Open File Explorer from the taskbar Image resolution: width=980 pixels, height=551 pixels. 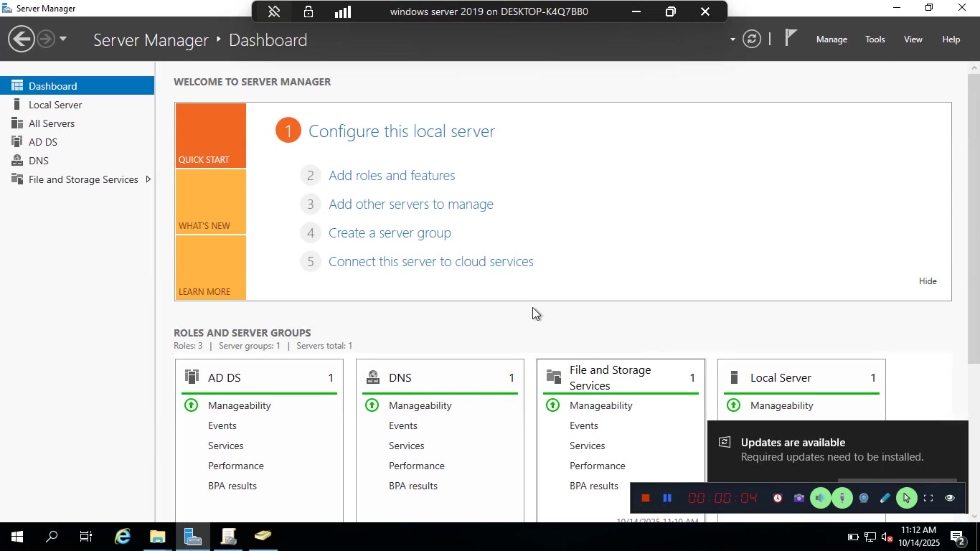point(158,537)
